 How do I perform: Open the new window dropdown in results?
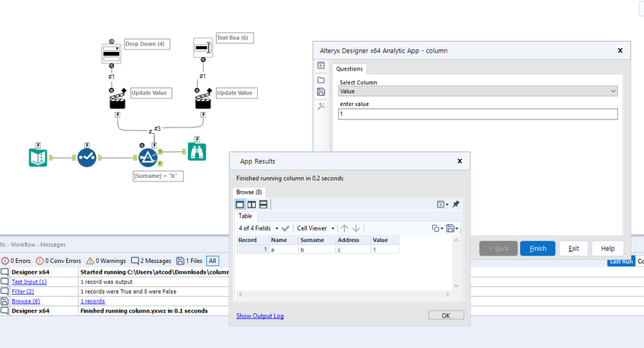tap(442, 204)
